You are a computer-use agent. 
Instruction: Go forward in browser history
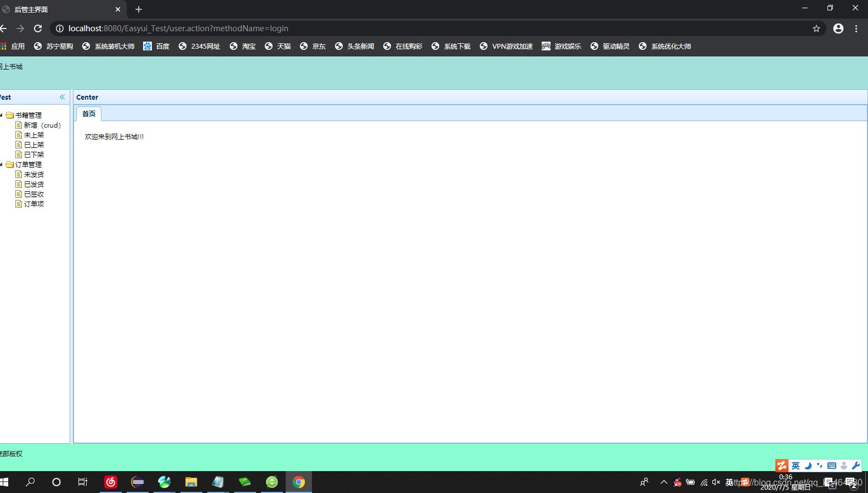(20, 28)
